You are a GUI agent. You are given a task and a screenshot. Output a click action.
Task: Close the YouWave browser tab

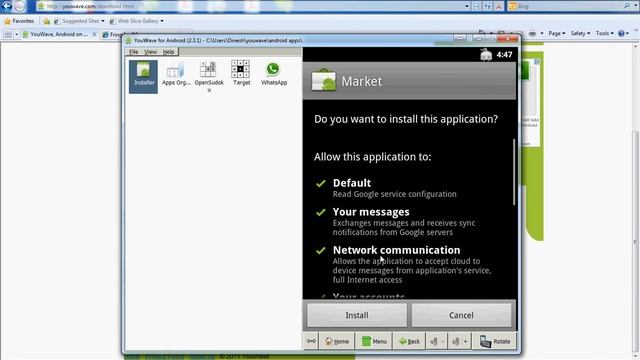pyautogui.click(x=94, y=35)
